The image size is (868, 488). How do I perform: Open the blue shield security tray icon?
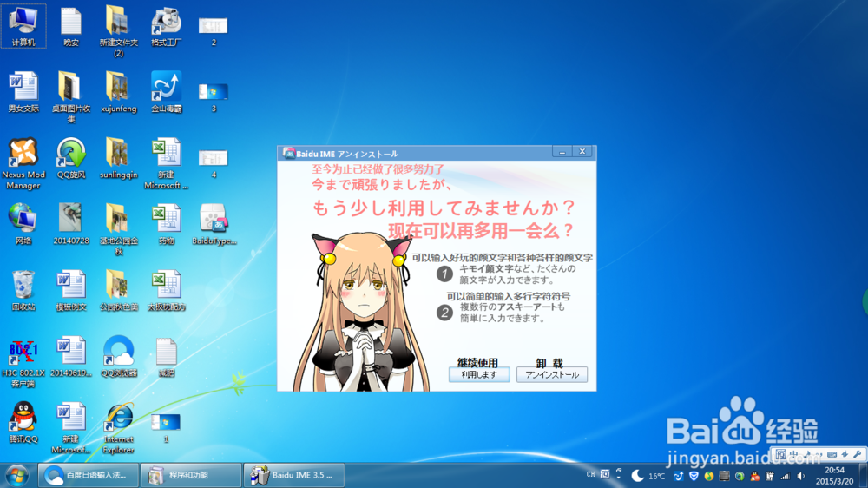click(x=694, y=476)
